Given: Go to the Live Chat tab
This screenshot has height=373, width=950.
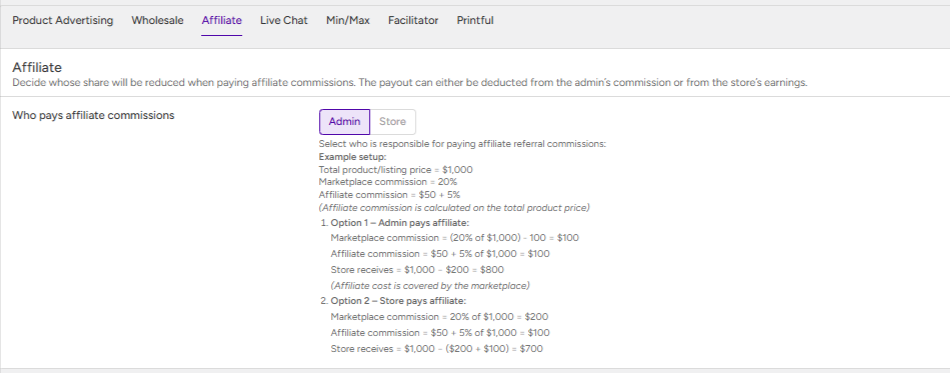Looking at the screenshot, I should coord(284,21).
